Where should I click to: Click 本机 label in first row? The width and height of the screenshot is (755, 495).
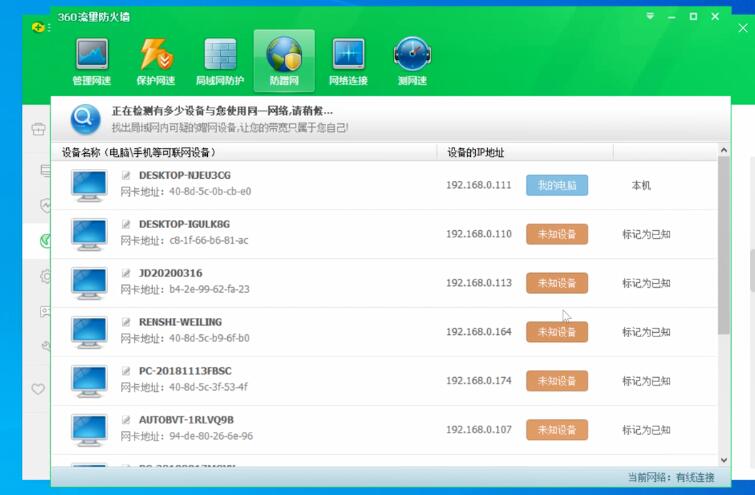[641, 185]
